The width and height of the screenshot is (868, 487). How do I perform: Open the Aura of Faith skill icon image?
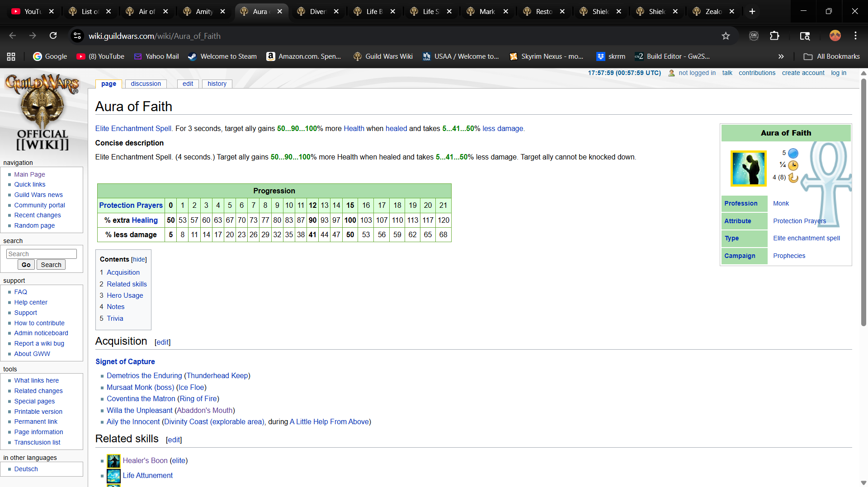tap(748, 169)
